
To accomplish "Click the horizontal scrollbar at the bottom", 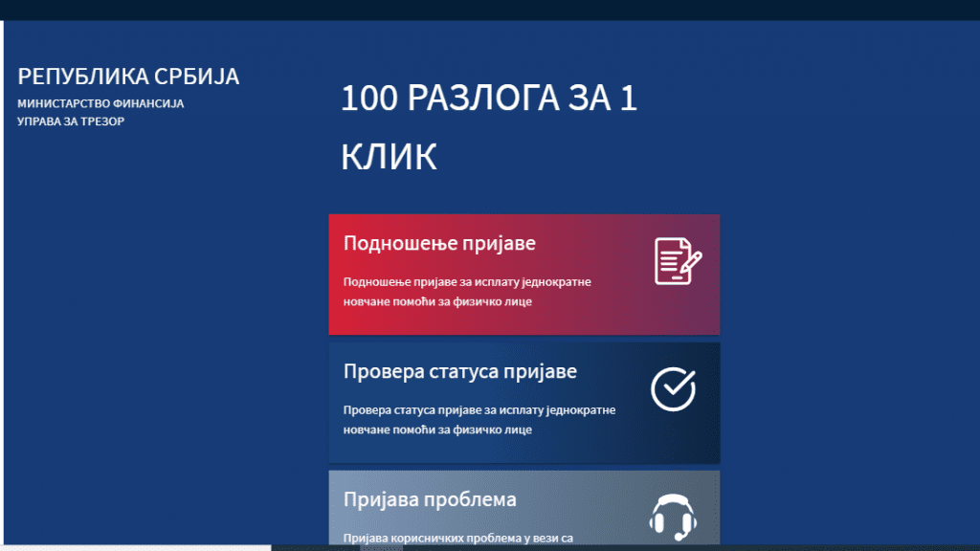I will coord(622,548).
